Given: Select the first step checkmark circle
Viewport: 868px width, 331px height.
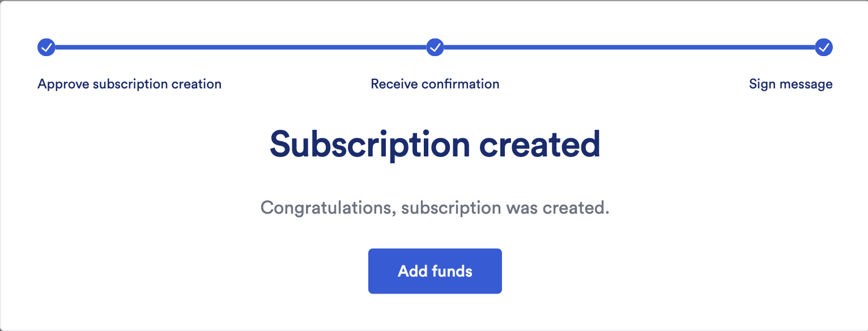Looking at the screenshot, I should (x=46, y=48).
